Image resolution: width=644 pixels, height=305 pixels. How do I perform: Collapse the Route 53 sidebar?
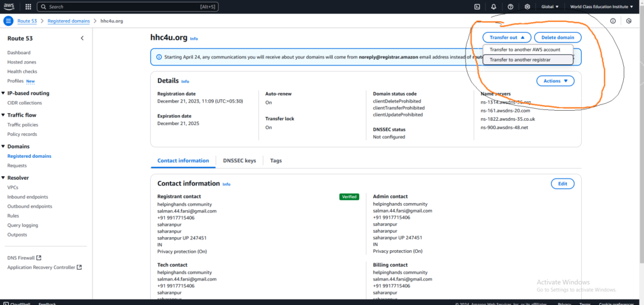82,38
